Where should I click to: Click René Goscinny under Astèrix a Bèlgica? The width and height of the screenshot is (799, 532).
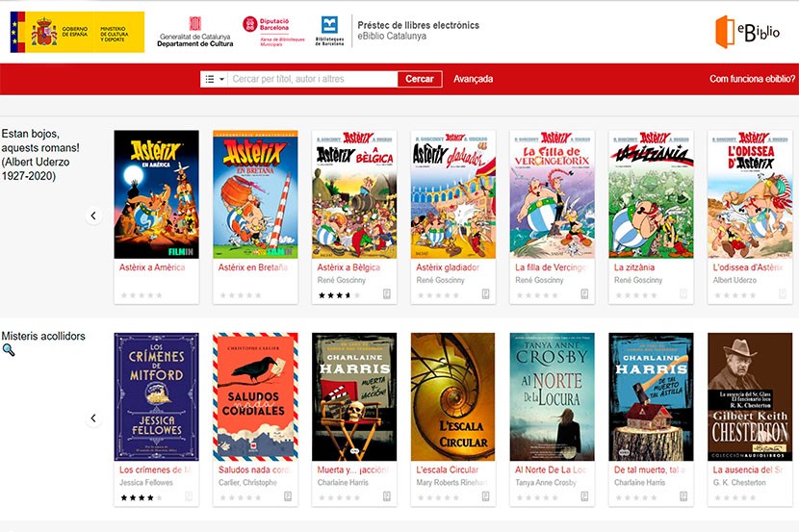pyautogui.click(x=342, y=280)
